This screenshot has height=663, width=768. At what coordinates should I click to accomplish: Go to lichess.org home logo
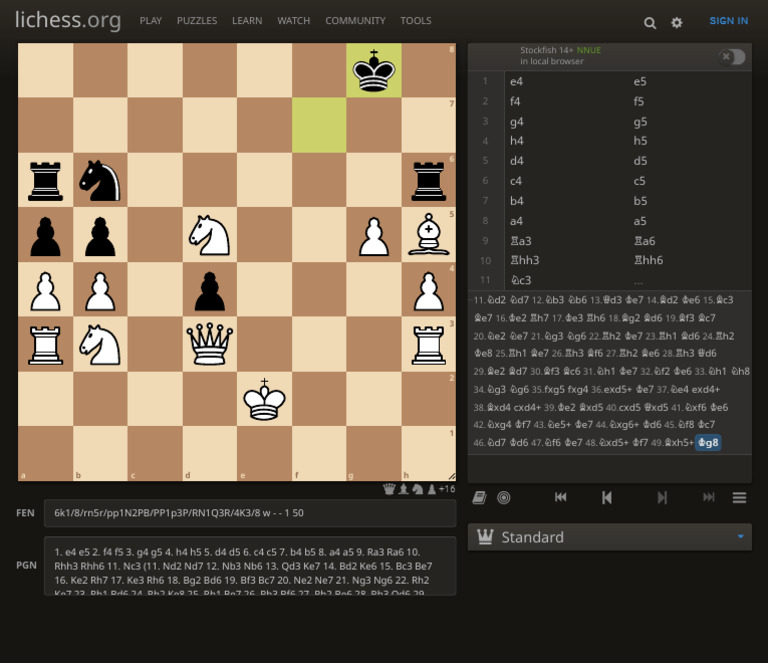point(68,20)
